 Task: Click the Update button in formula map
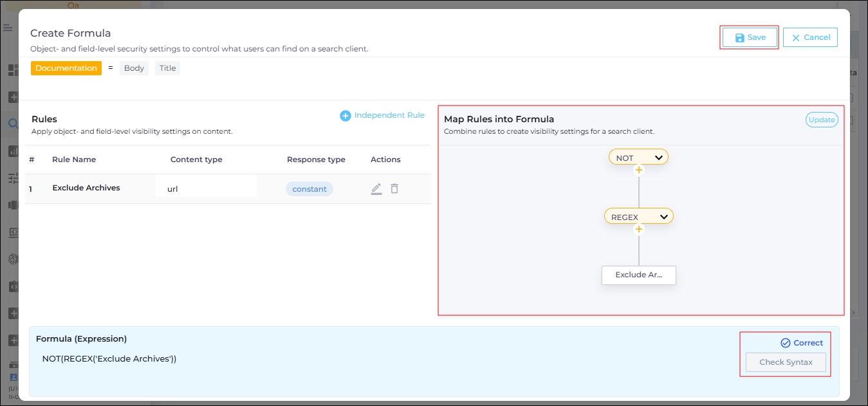pyautogui.click(x=822, y=120)
